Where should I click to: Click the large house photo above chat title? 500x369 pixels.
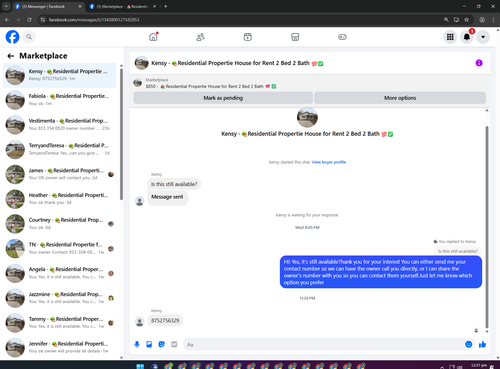pos(307,117)
